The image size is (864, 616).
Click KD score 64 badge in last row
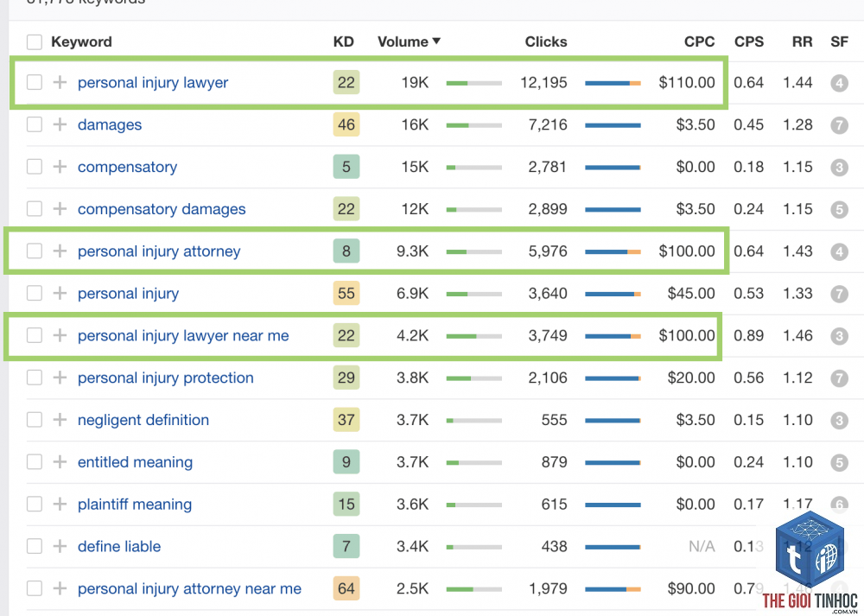[x=346, y=588]
